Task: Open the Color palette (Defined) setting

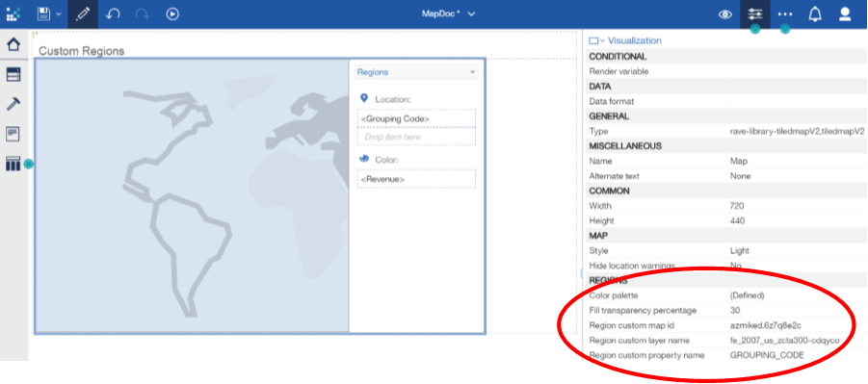Action: click(x=748, y=295)
